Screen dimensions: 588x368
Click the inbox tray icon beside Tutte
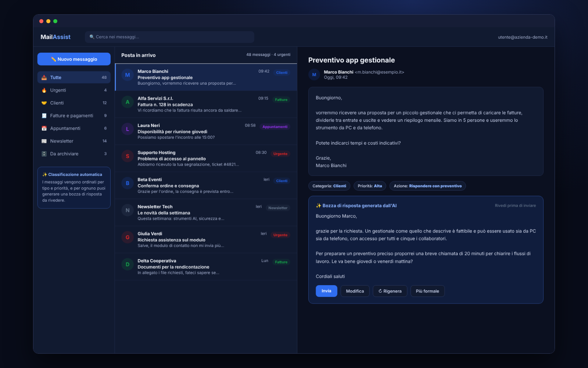(44, 78)
